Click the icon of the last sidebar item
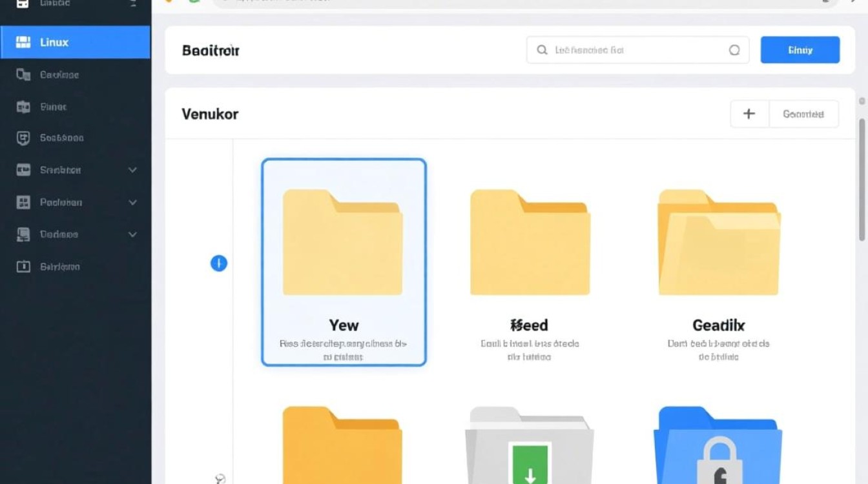The height and width of the screenshot is (484, 868). click(x=23, y=267)
